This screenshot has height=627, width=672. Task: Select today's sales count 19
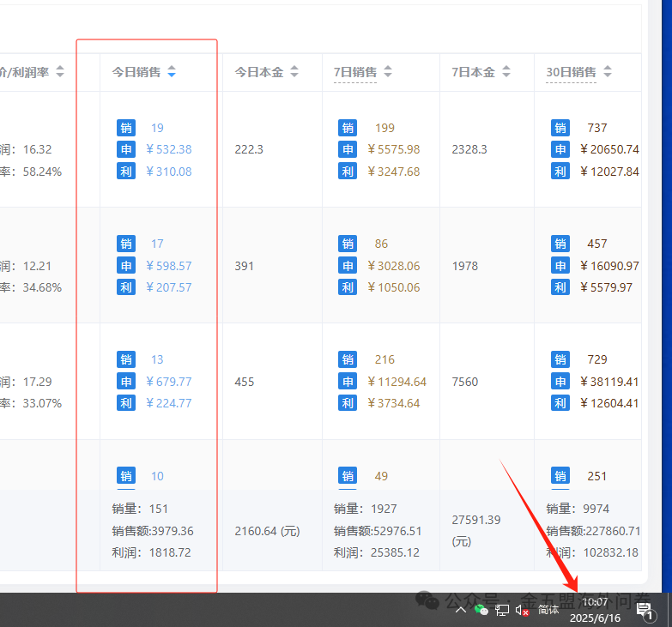coord(157,128)
